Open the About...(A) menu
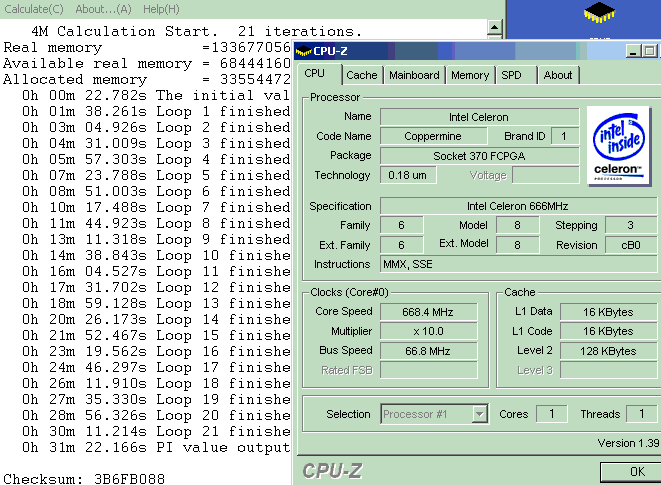 pos(103,9)
